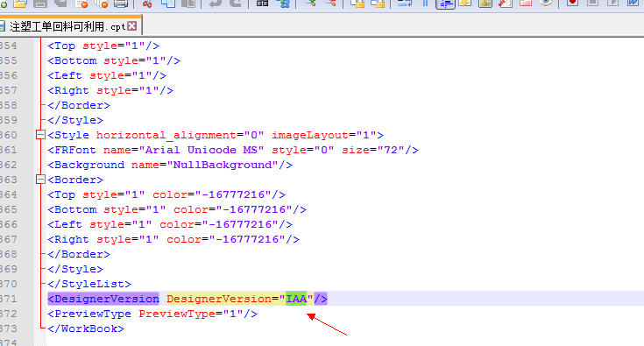Paste clipboard using the toolbar icon
Image resolution: width=644 pixels, height=346 pixels.
188,4
